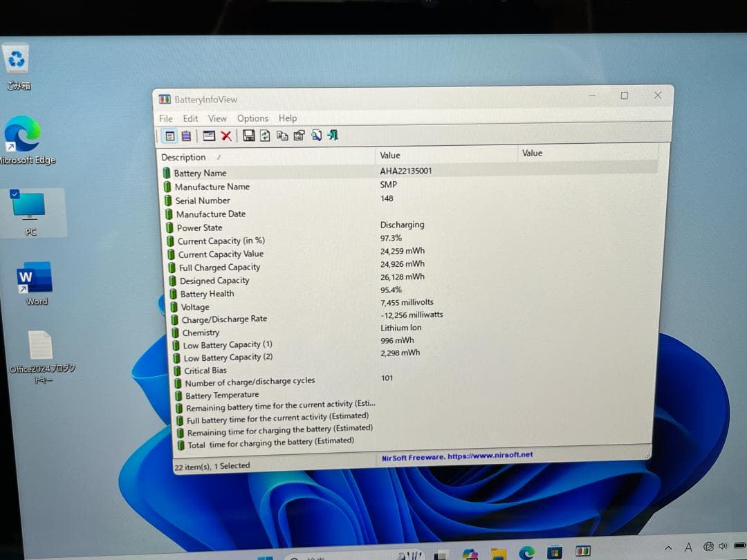The width and height of the screenshot is (747, 560).
Task: Click the BatteryInfoView title bar app icon
Action: click(x=165, y=99)
